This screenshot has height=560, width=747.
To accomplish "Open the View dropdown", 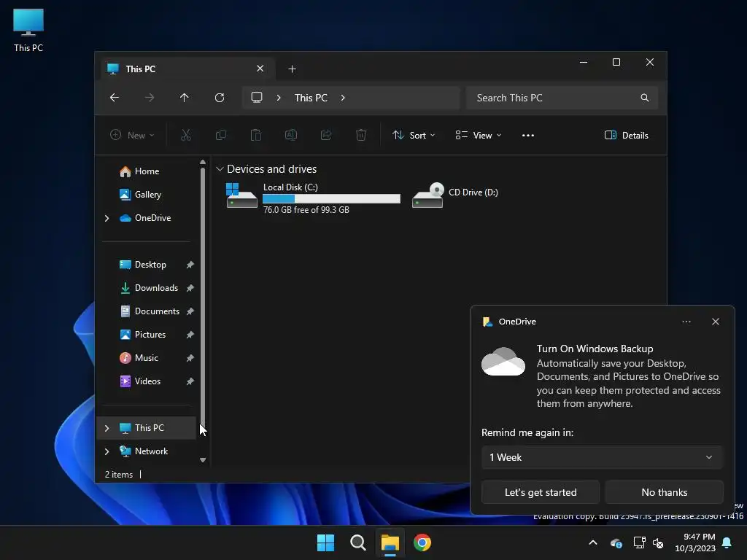I will (x=479, y=135).
